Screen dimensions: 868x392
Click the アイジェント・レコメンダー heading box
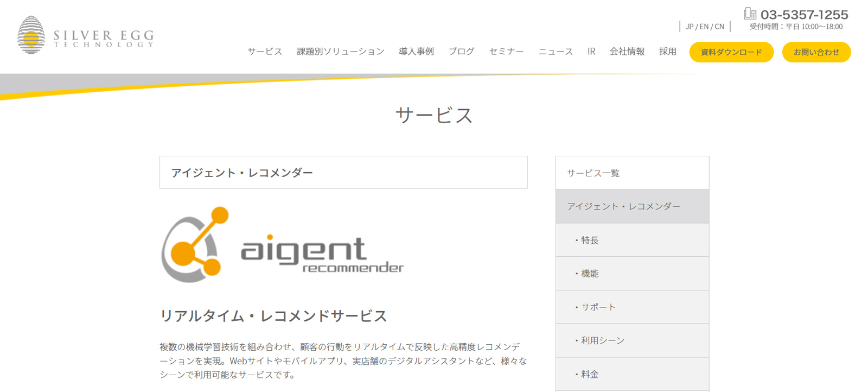343,173
